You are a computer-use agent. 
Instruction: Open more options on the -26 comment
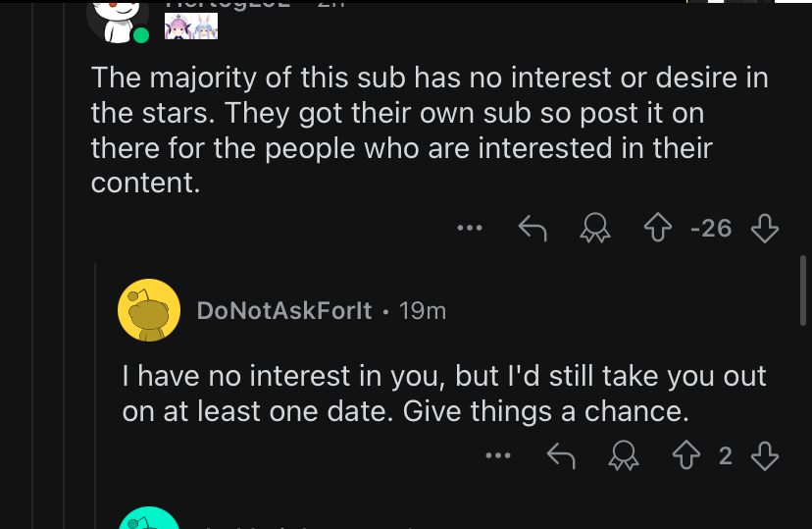(x=470, y=229)
